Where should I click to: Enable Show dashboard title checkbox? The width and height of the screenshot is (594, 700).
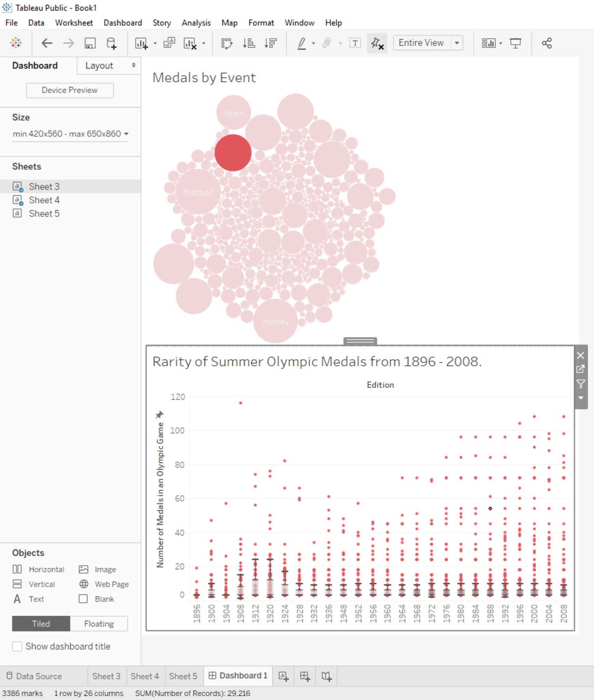(17, 646)
